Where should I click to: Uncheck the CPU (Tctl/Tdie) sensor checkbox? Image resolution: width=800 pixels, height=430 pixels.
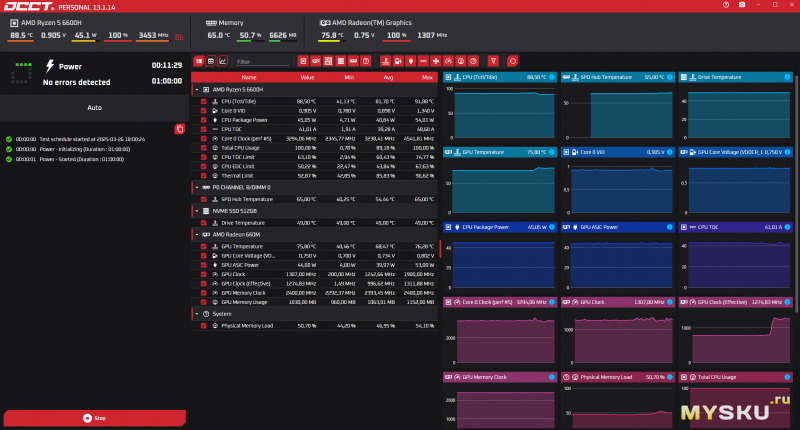click(x=204, y=102)
